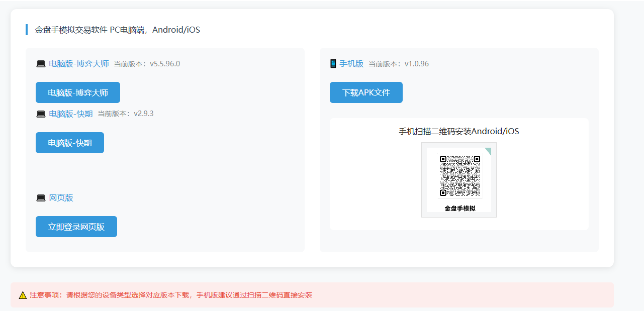Click the phone icon next to 手机版
Image resolution: width=644 pixels, height=311 pixels.
pyautogui.click(x=333, y=64)
